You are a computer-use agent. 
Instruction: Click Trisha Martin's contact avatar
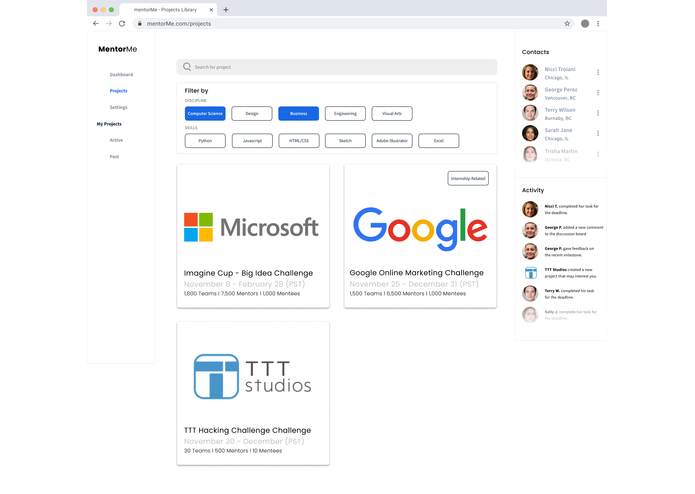(530, 154)
